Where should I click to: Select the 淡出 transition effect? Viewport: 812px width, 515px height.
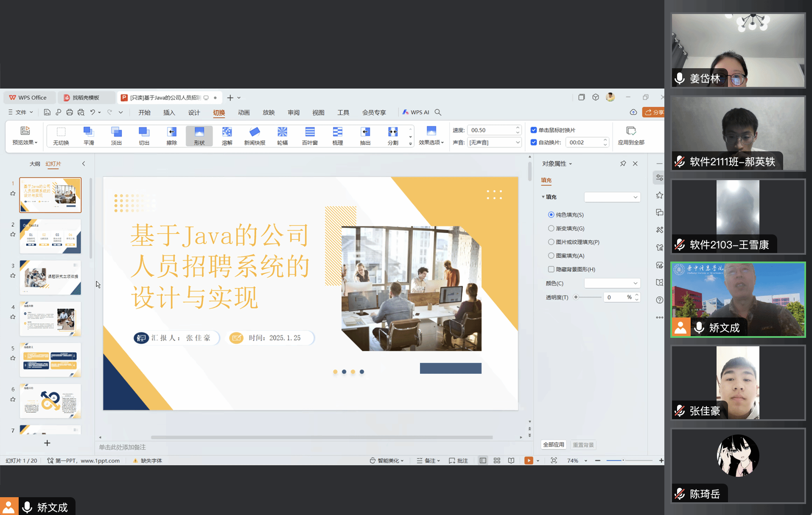[x=116, y=136]
